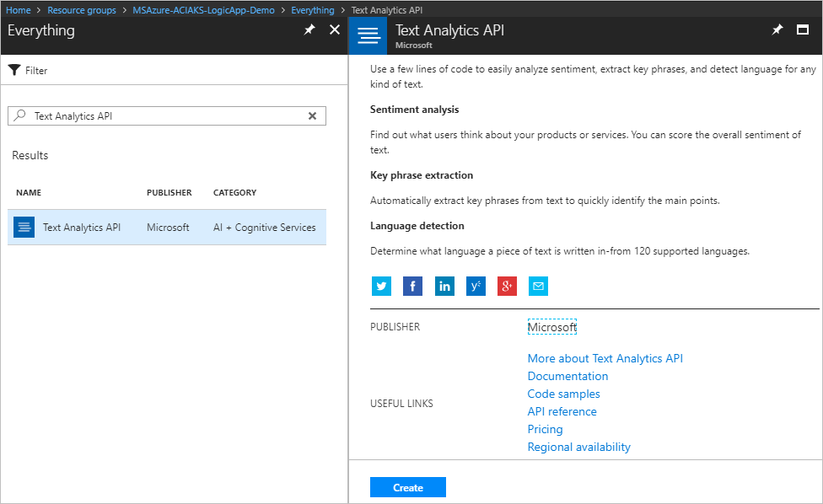Click Microsoft publisher cell in results row
The image size is (823, 504).
coord(168,227)
